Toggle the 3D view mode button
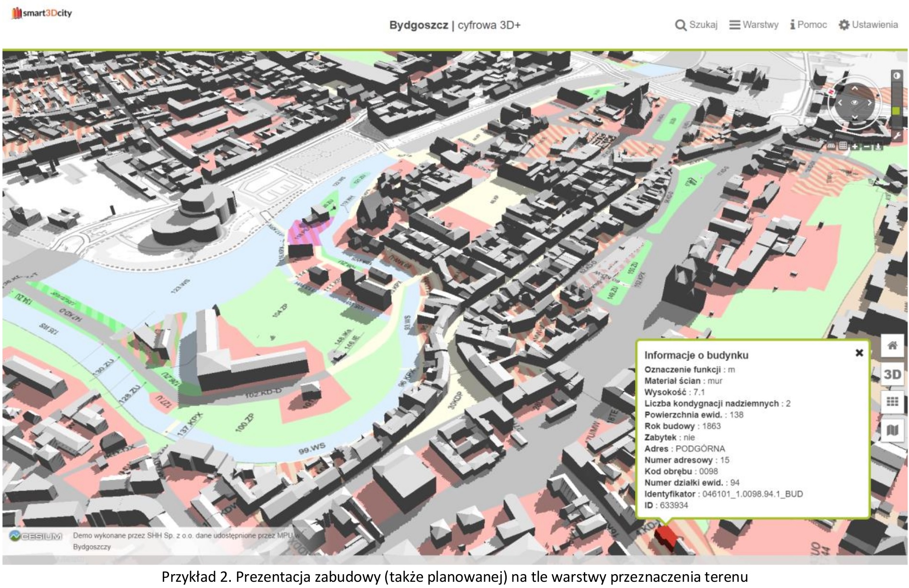The width and height of the screenshot is (909, 588). tap(892, 374)
